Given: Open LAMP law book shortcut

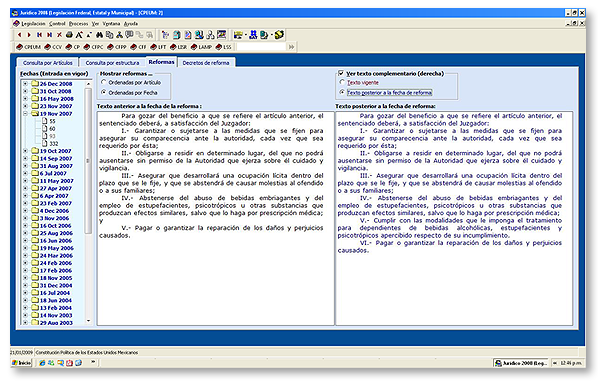Looking at the screenshot, I should click(x=201, y=47).
